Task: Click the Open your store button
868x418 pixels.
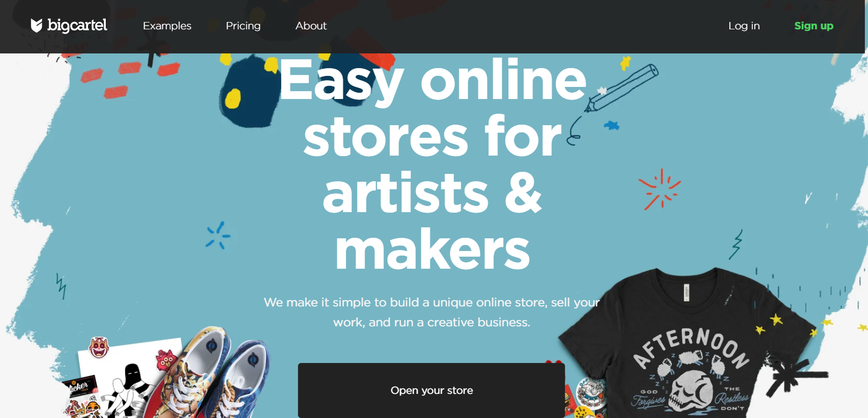Action: [431, 390]
